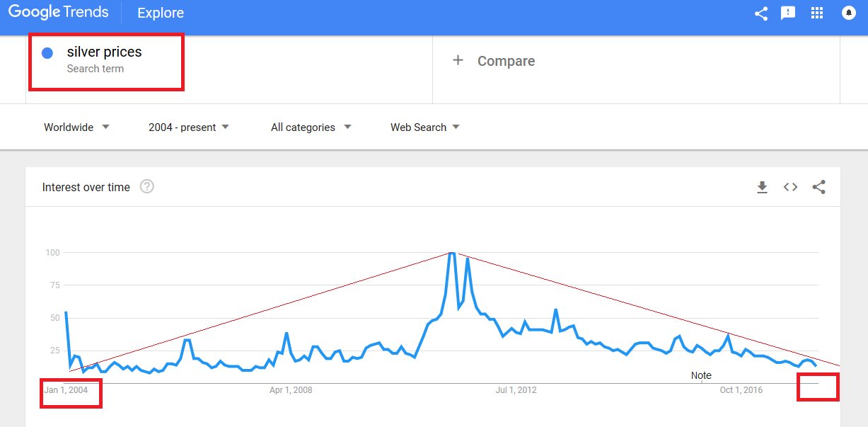This screenshot has height=427, width=868.
Task: Click the plus icon beside Compare
Action: click(458, 60)
